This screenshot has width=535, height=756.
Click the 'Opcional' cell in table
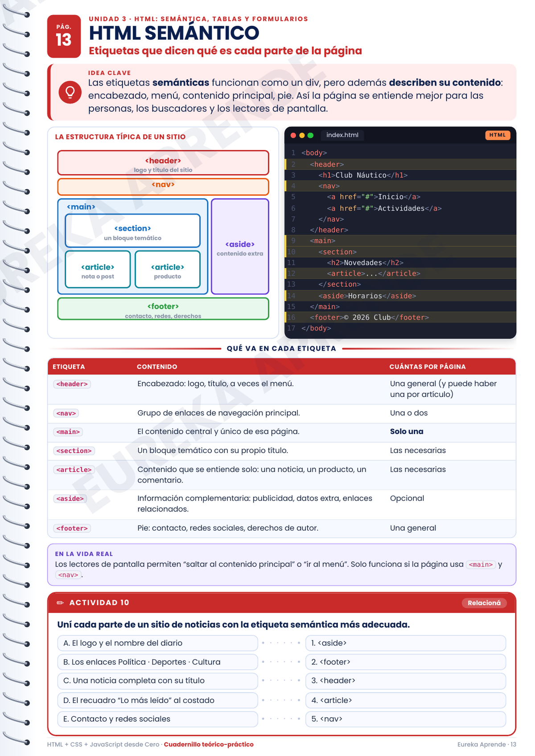point(407,499)
